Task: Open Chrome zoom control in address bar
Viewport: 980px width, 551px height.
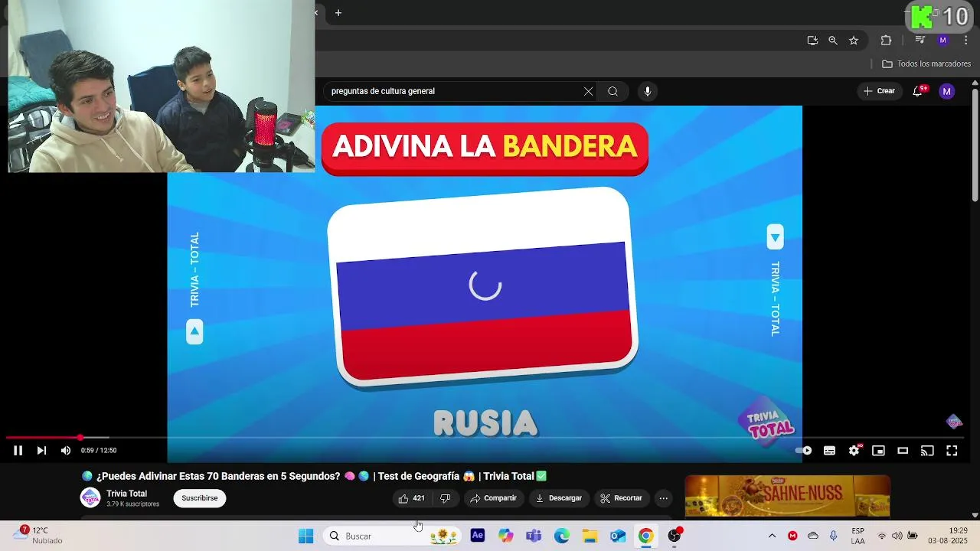Action: tap(833, 41)
